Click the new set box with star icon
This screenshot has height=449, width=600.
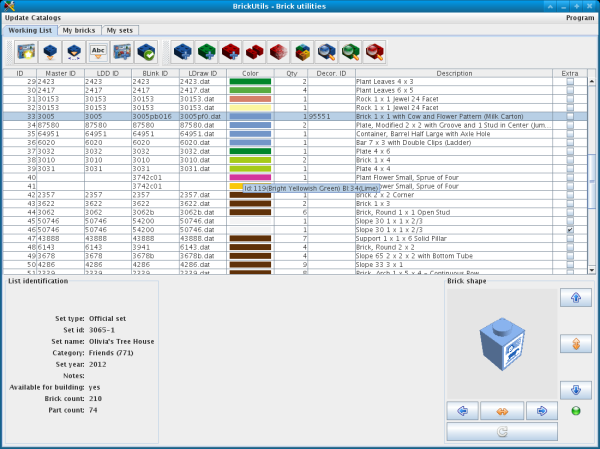[26, 52]
